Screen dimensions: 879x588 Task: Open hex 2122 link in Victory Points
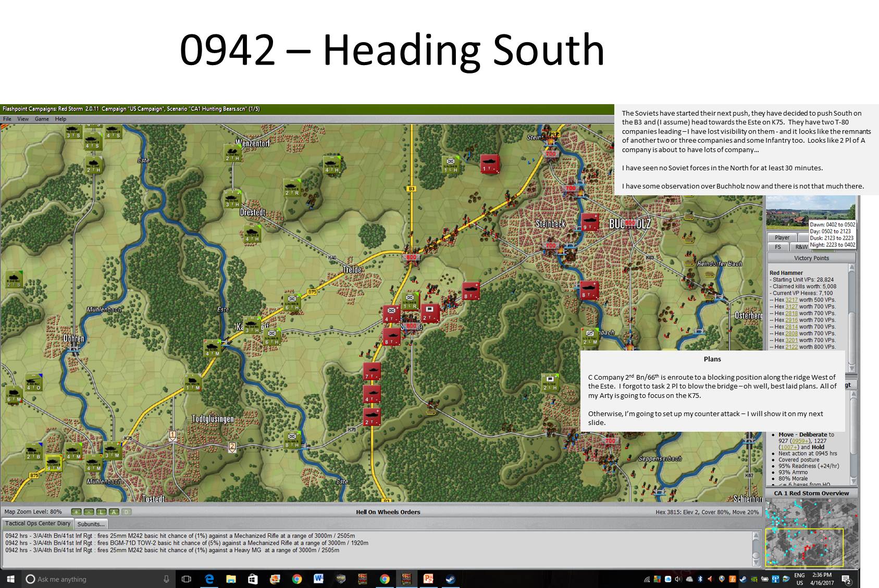coord(791,347)
